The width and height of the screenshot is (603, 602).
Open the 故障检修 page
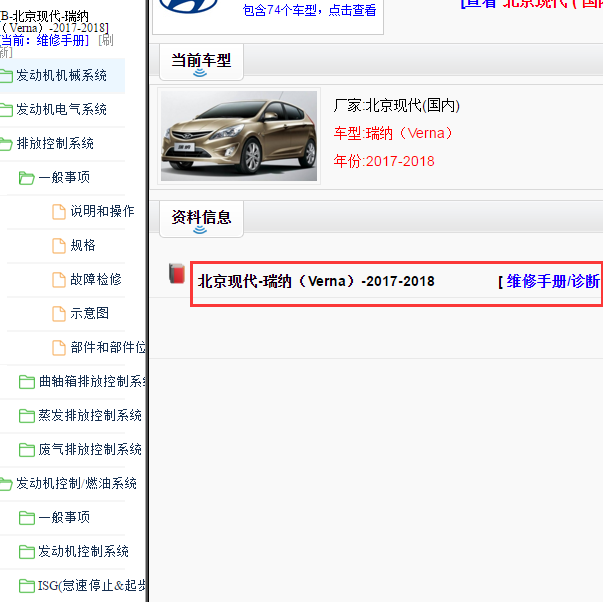[96, 279]
